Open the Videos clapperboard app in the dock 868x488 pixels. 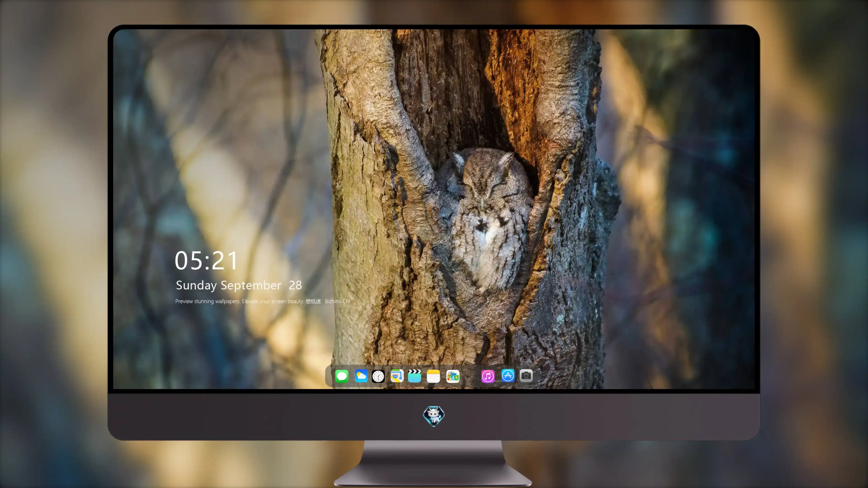tap(415, 376)
